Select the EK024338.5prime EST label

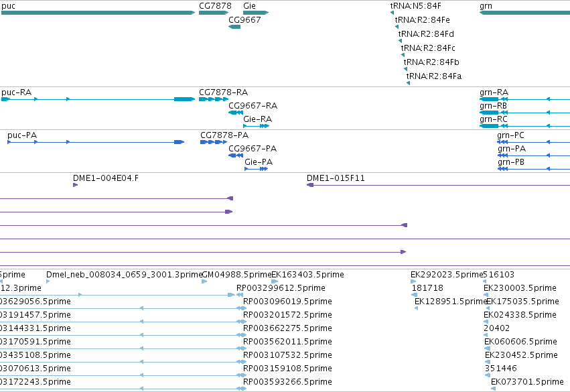pyautogui.click(x=520, y=315)
